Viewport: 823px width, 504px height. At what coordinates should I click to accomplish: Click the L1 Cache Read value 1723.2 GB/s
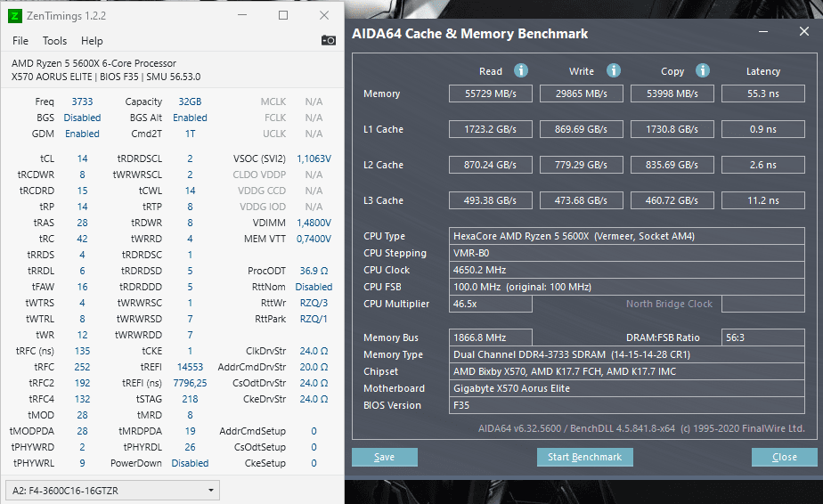490,129
